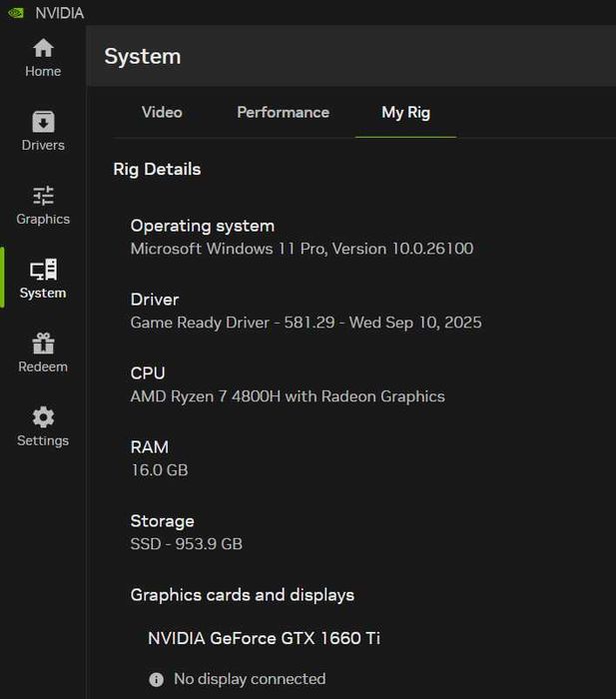This screenshot has width=616, height=699.
Task: Open the Home section in the sidebar
Action: [x=43, y=58]
